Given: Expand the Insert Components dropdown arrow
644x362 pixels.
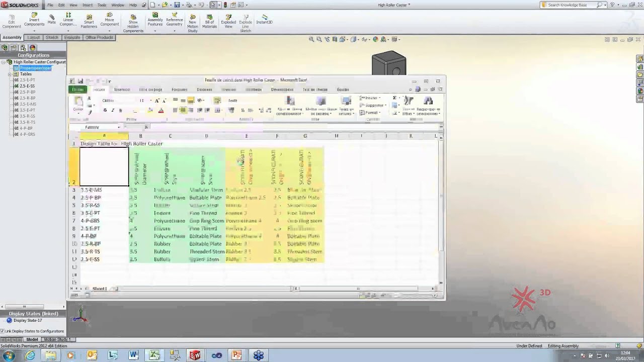Looking at the screenshot, I should (x=34, y=31).
